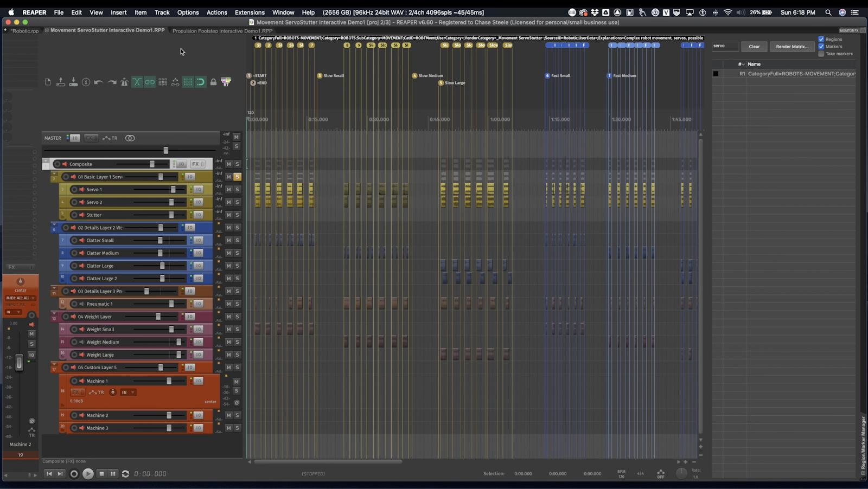Screen dimensions: 868x489
Task: Open Machine 1 FX button
Action: [x=77, y=393]
